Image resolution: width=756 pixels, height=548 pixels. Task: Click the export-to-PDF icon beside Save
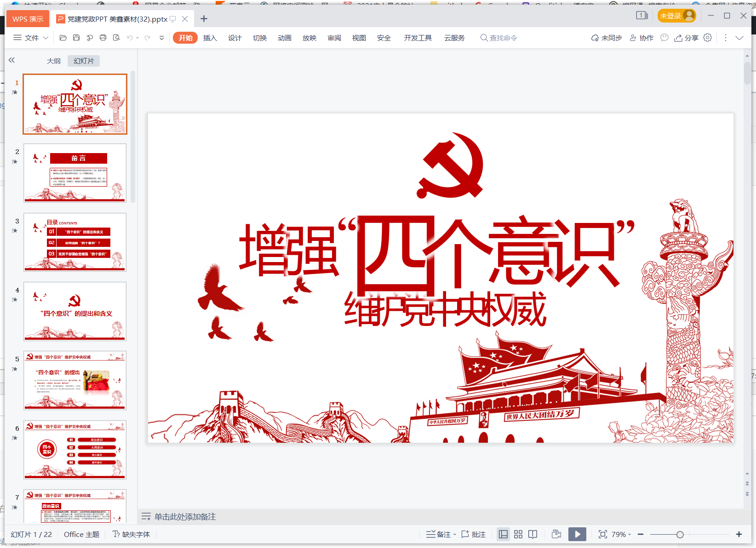click(90, 38)
